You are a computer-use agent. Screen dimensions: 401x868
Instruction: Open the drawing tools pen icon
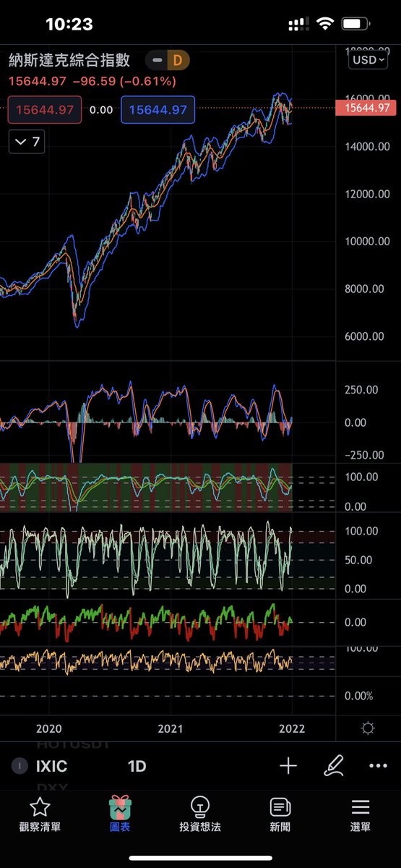(333, 766)
